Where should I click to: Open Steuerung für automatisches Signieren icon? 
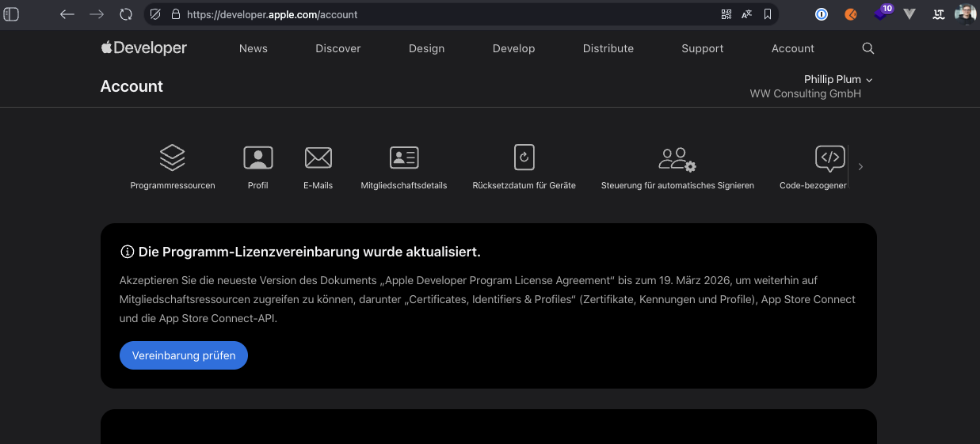[677, 158]
